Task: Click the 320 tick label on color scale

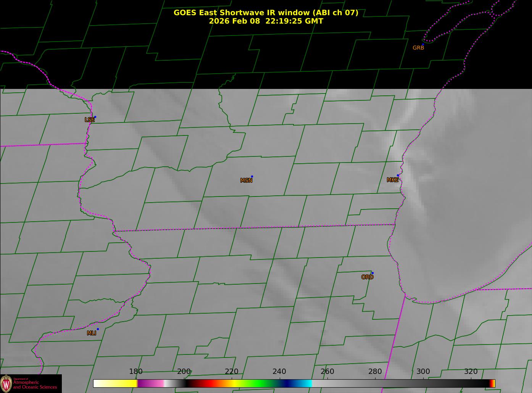Action: pyautogui.click(x=471, y=372)
